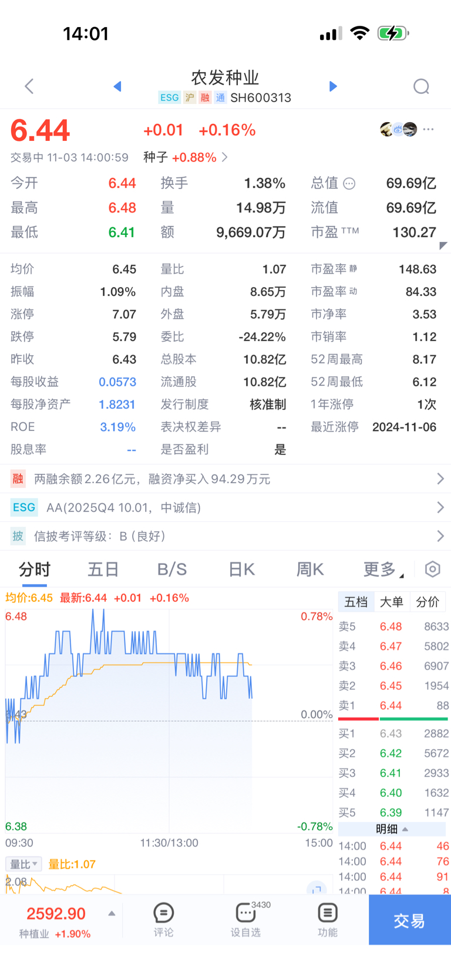Tap the intraday price chart

point(169,720)
